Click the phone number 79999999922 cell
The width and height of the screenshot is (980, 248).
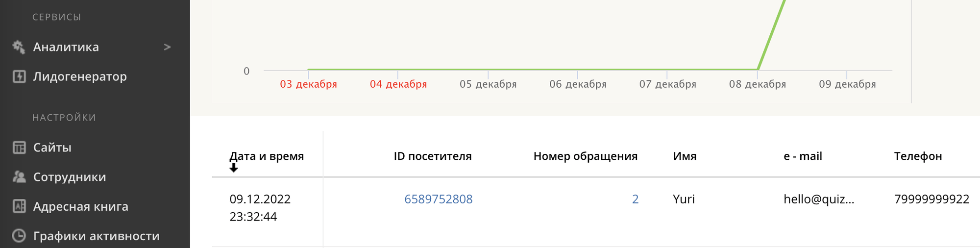932,199
